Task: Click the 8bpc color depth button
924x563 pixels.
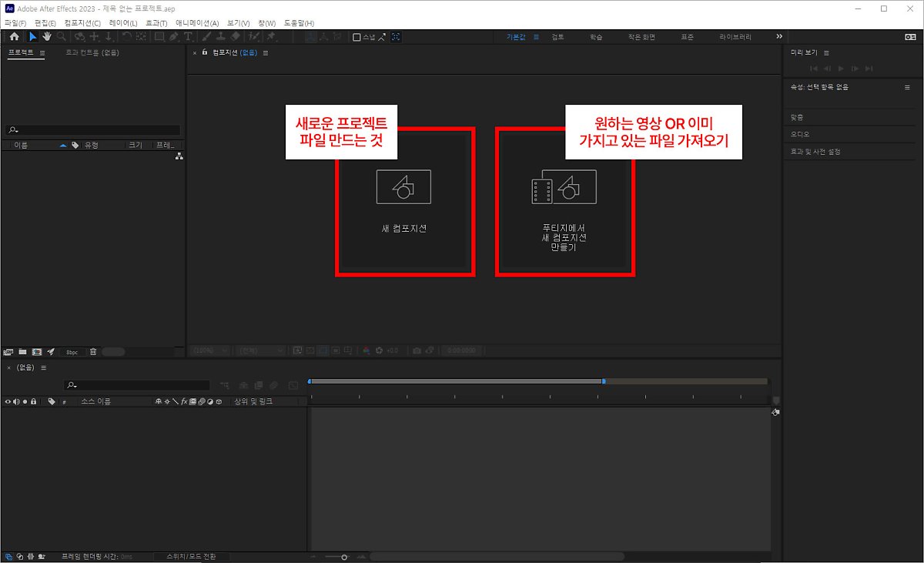Action: [72, 351]
